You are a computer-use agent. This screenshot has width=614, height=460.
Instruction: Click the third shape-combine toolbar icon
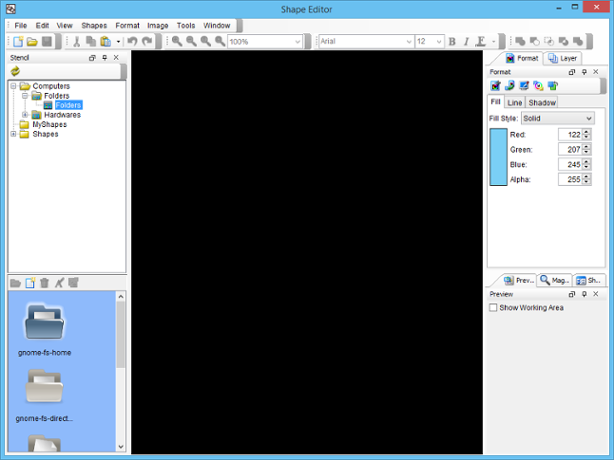point(549,41)
